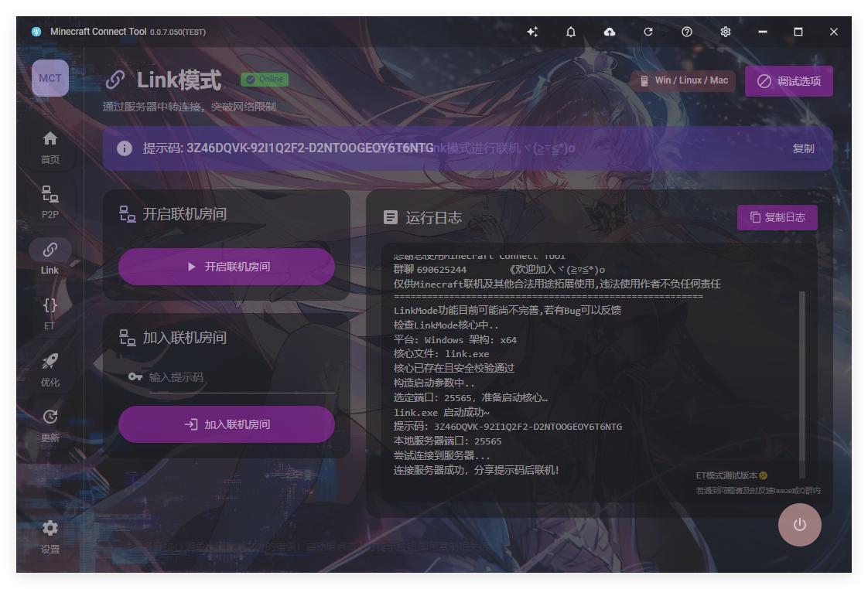Click the round power button
The image size is (868, 589).
pos(799,525)
